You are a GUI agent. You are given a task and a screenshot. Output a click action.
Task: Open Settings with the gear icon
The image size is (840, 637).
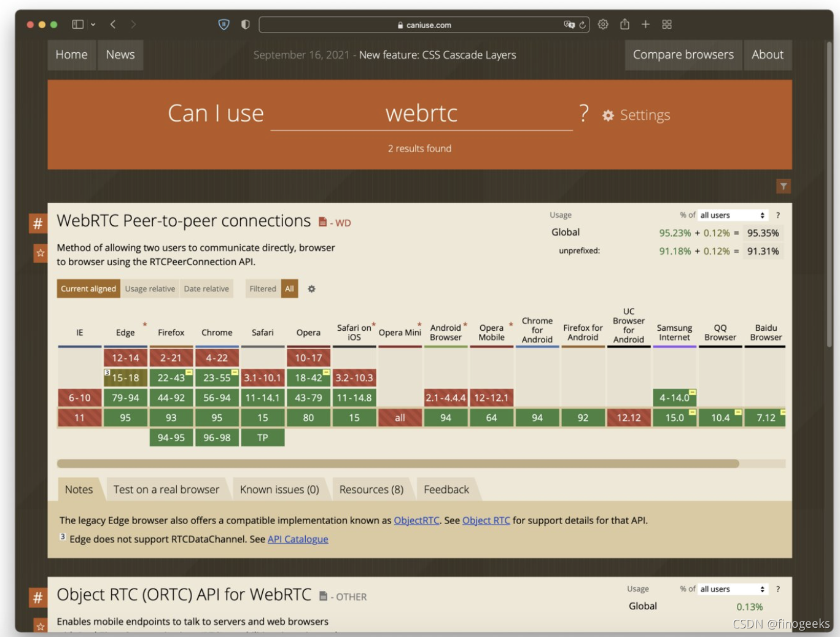[636, 115]
